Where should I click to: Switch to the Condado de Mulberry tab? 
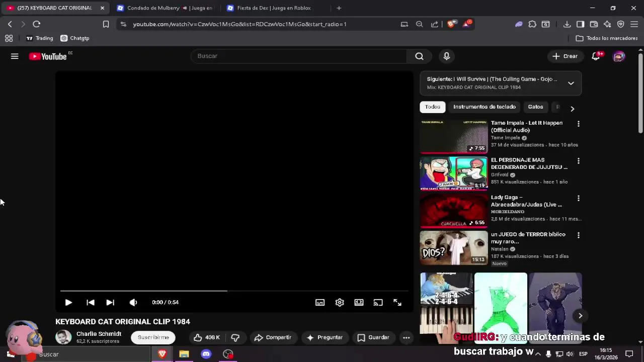coord(165,8)
